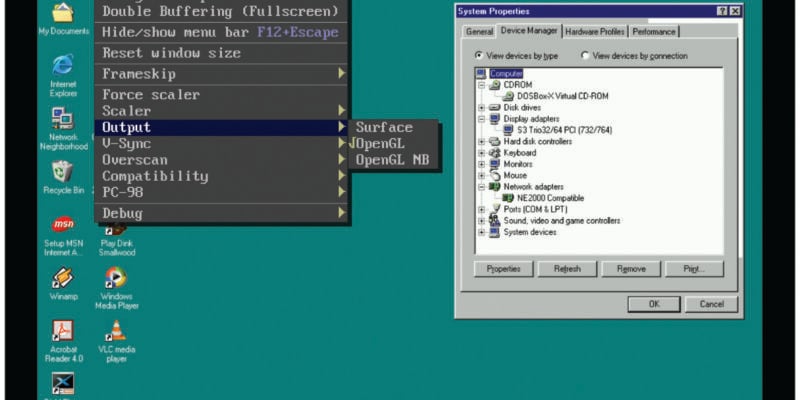Viewport: 800px width, 400px height.
Task: Expand the Monitors tree node
Action: [481, 164]
